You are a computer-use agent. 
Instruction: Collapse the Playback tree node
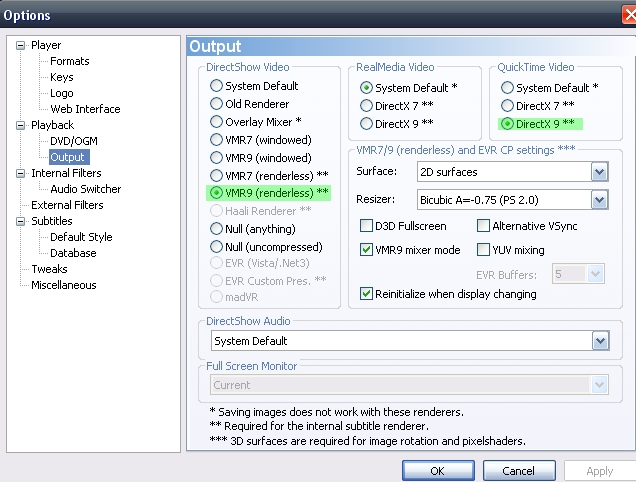pyautogui.click(x=20, y=125)
